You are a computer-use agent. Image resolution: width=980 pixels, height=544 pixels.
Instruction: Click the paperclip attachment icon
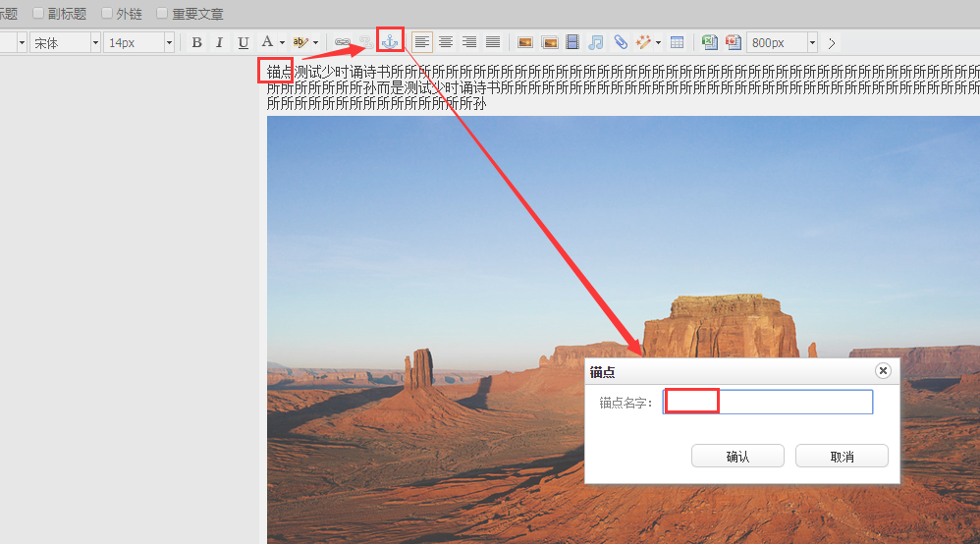click(621, 42)
